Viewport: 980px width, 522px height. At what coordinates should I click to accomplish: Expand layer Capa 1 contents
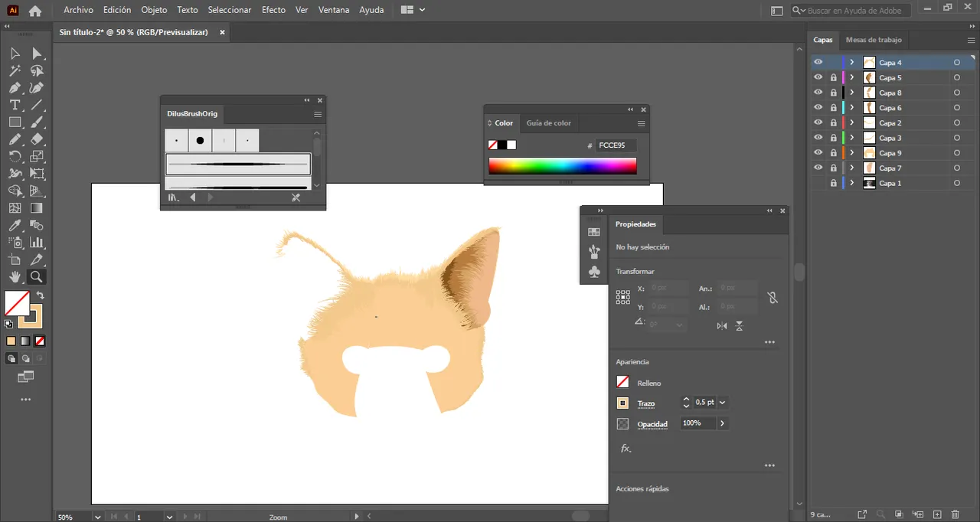(852, 184)
